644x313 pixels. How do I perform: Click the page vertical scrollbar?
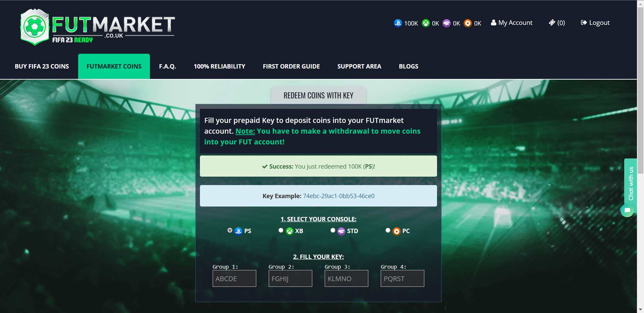pos(640,91)
